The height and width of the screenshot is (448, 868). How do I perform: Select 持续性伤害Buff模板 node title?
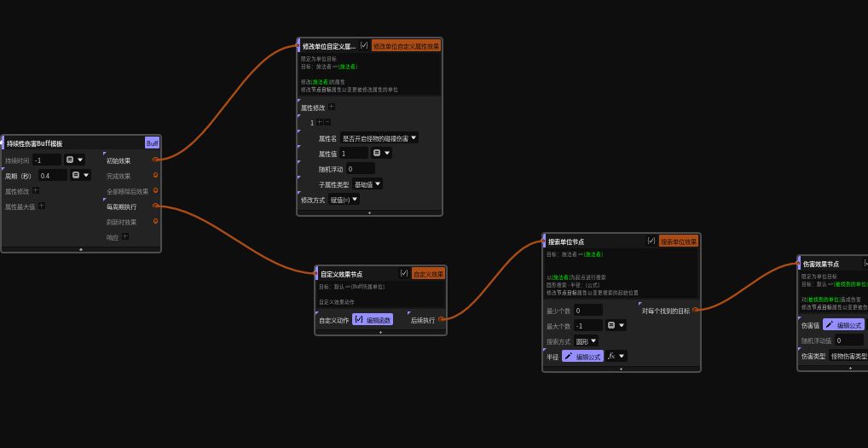pos(34,143)
